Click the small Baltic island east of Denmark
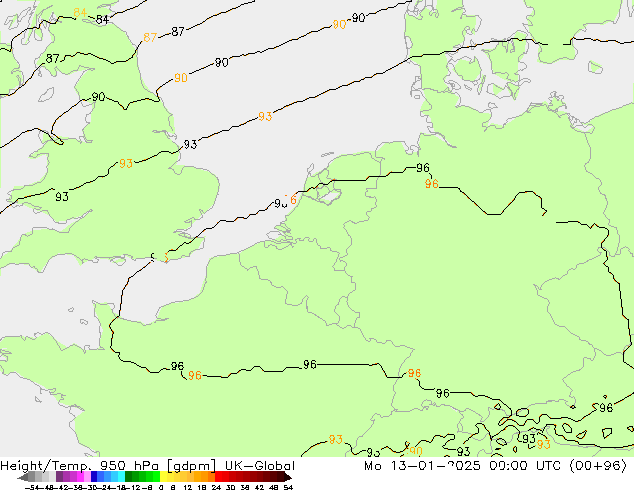 595,68
